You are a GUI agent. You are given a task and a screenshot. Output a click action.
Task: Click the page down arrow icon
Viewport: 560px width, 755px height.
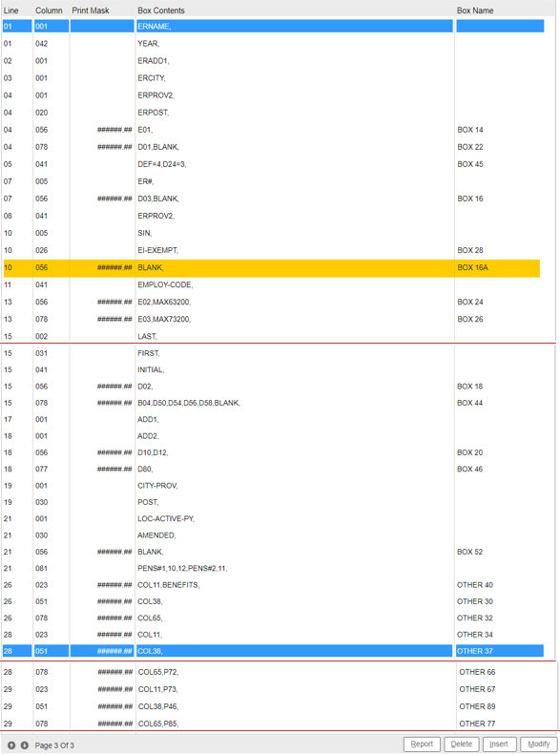(24, 745)
